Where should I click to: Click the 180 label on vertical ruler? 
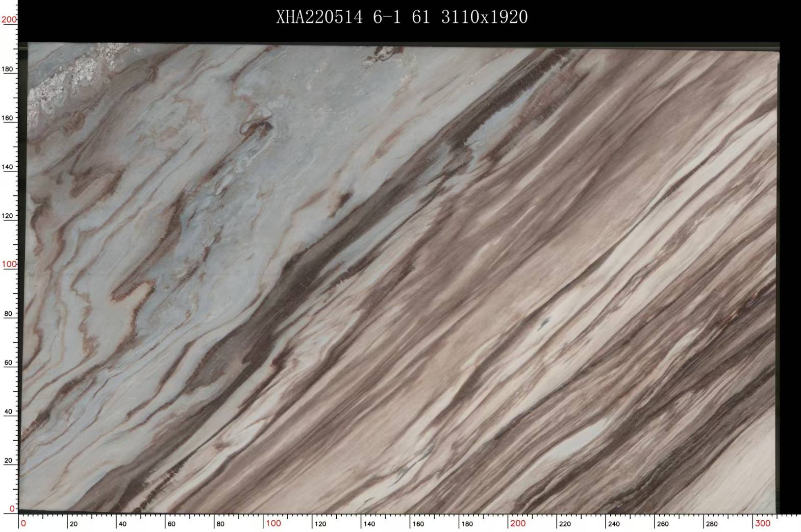(x=9, y=69)
